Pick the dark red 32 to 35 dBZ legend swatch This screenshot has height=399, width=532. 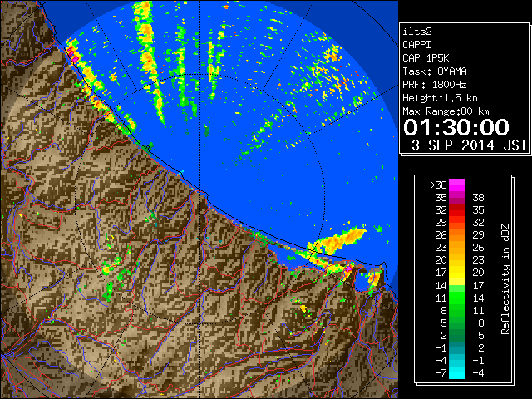(x=457, y=210)
